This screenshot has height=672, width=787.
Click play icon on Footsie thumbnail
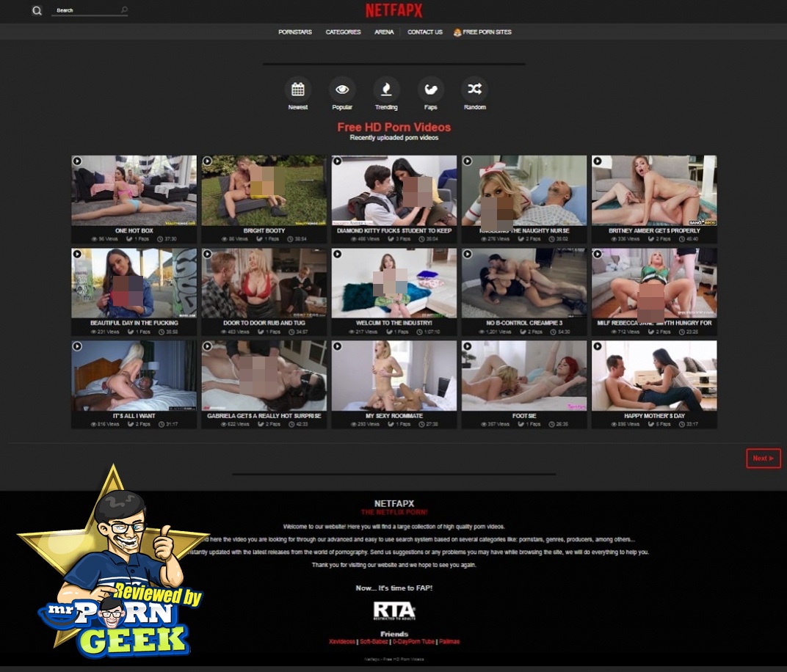tap(467, 346)
